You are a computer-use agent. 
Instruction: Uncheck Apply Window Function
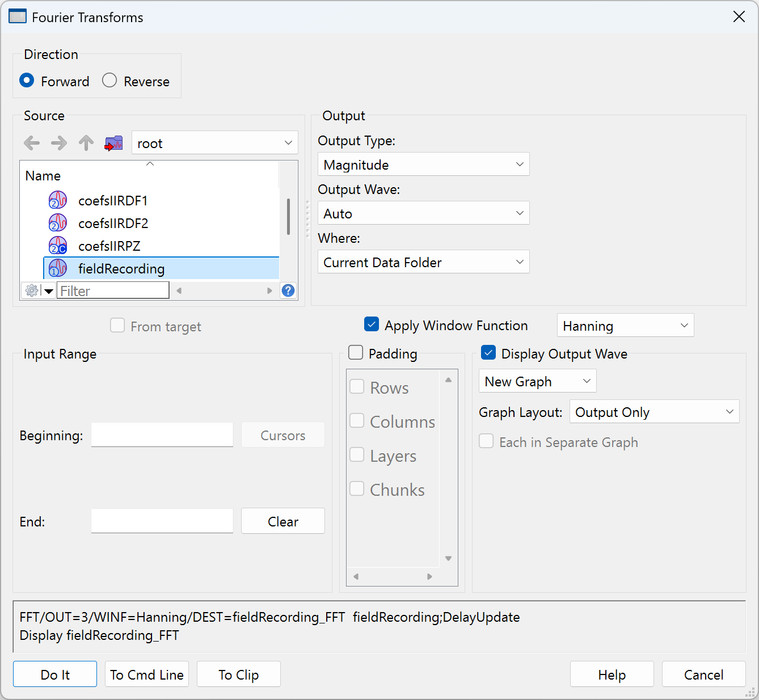click(372, 324)
